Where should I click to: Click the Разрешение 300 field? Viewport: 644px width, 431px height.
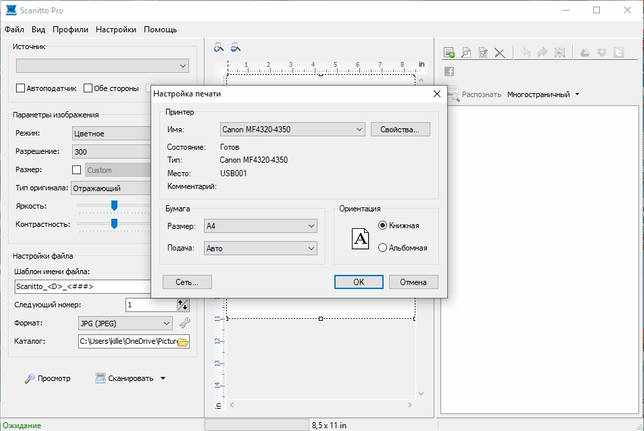point(112,152)
